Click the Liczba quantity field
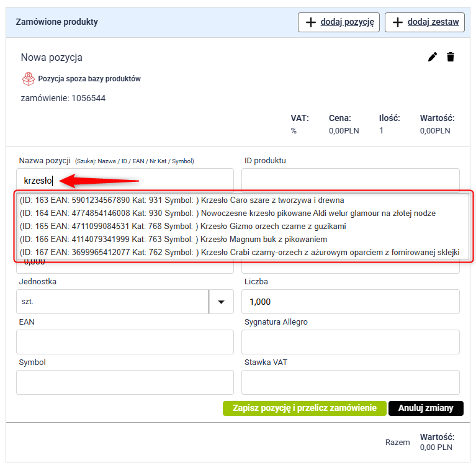This screenshot has width=476, height=468. [350, 302]
